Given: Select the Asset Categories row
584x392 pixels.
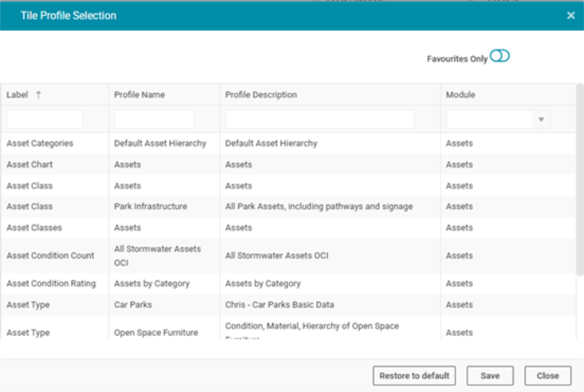Looking at the screenshot, I should click(40, 143).
